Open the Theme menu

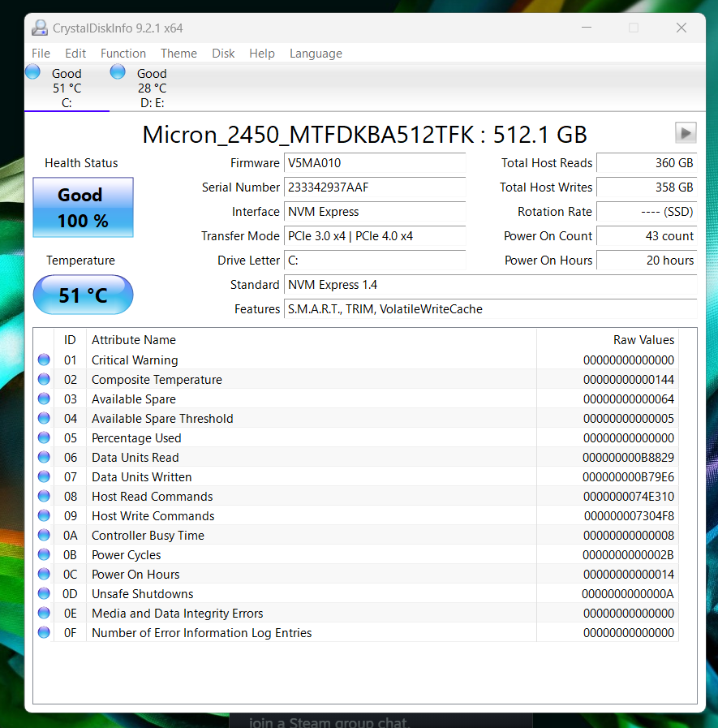178,54
